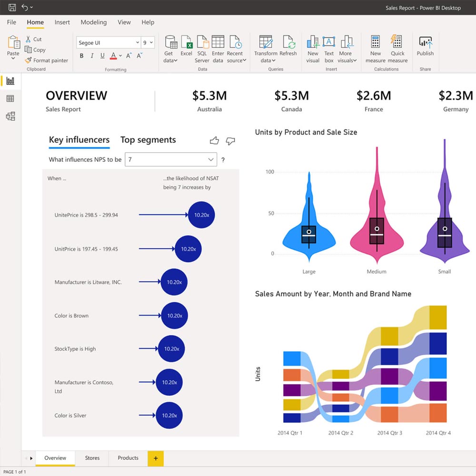
Task: Expand the font color picker arrow
Action: click(120, 56)
